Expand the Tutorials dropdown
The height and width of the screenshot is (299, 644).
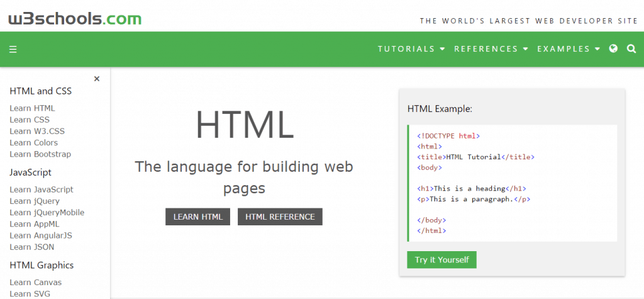pyautogui.click(x=411, y=49)
